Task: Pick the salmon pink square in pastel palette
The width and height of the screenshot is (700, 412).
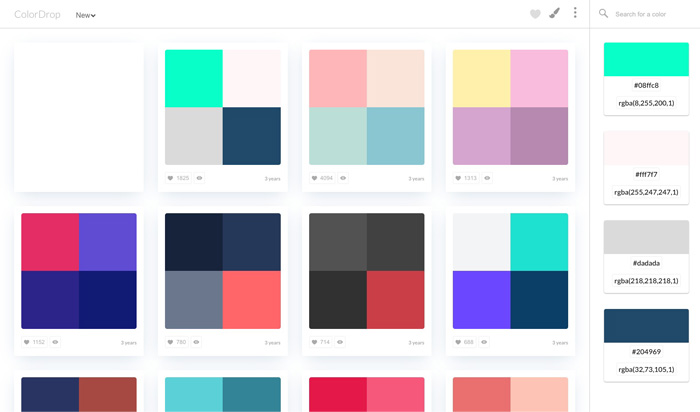Action: click(x=338, y=79)
